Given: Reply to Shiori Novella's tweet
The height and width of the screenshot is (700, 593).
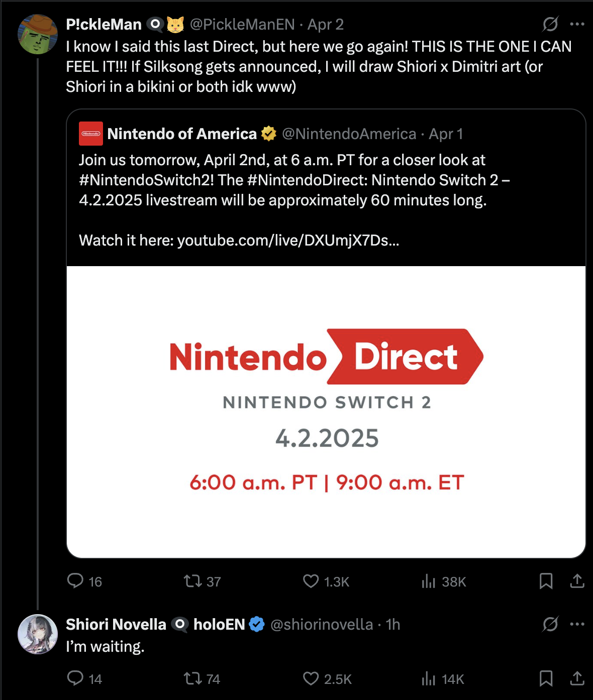Looking at the screenshot, I should tap(75, 678).
